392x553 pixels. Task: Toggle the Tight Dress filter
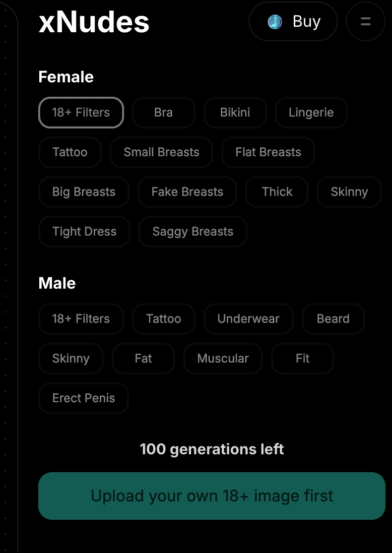tap(84, 232)
